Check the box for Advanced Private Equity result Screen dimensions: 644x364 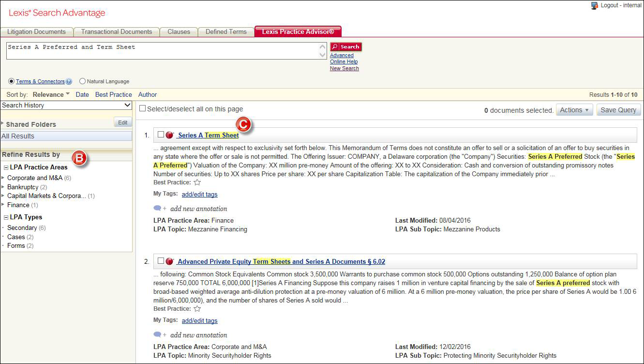coord(161,261)
